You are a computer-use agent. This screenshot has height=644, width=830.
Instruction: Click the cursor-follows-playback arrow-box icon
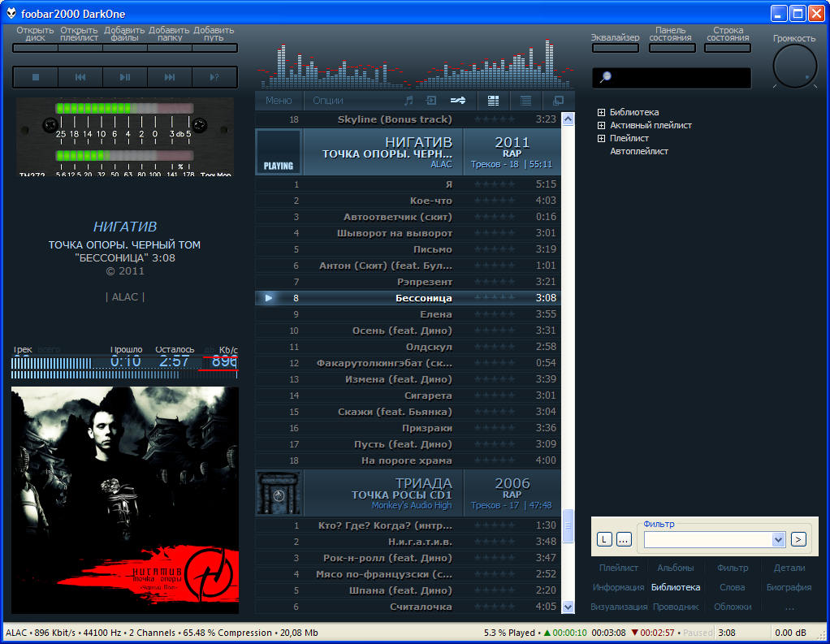[x=431, y=100]
